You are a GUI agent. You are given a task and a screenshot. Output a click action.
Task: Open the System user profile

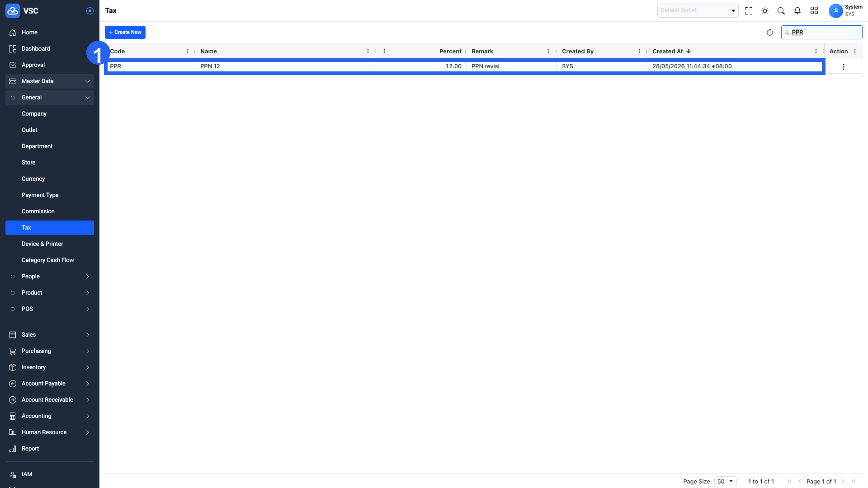(x=845, y=10)
